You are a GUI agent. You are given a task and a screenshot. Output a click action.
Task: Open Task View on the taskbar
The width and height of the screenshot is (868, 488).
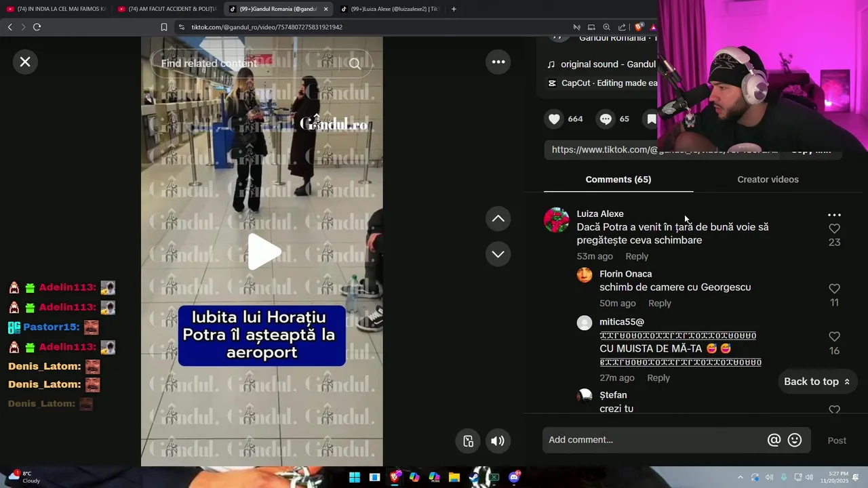point(374,478)
